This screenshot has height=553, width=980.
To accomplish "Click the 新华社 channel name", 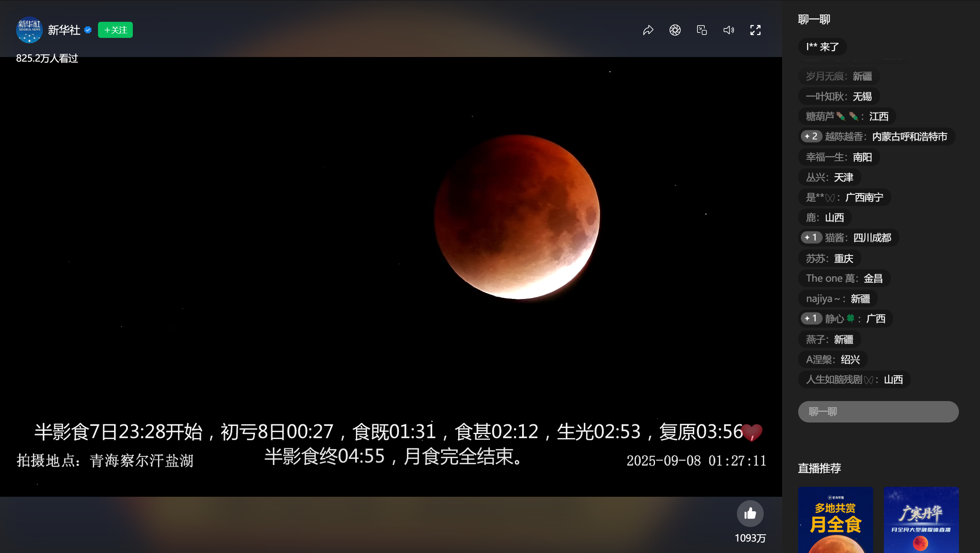I will coord(64,30).
